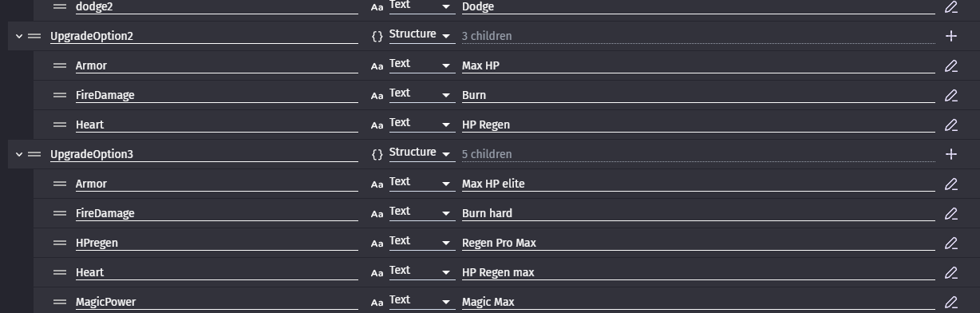Click the HP Regen value field

point(698,125)
